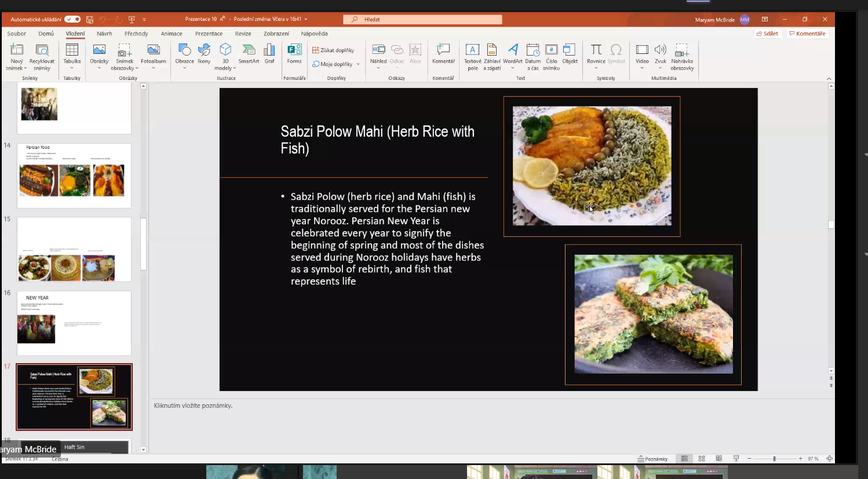Insert a Komentář from ribbon
Viewport: 868px width, 479px height.
click(x=443, y=53)
